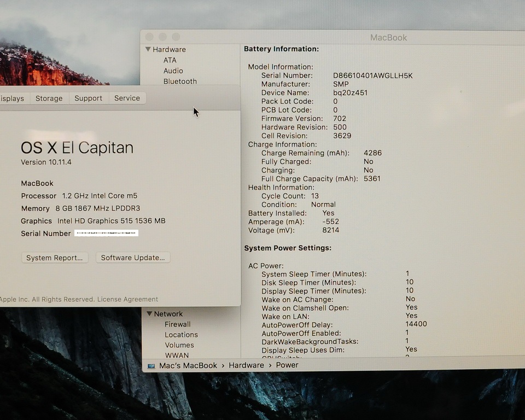Image resolution: width=525 pixels, height=420 pixels.
Task: Click the Memory 8 GB 1867 MHz LPDDR3 line
Action: (80, 208)
